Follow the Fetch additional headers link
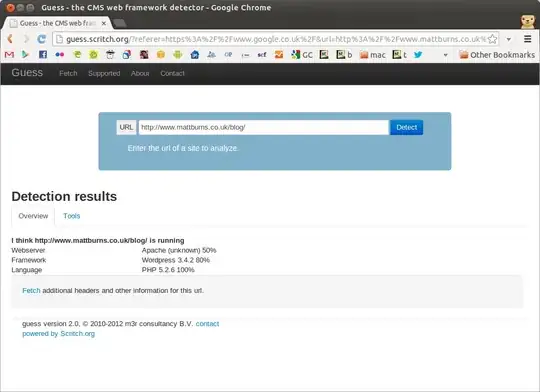 click(31, 290)
